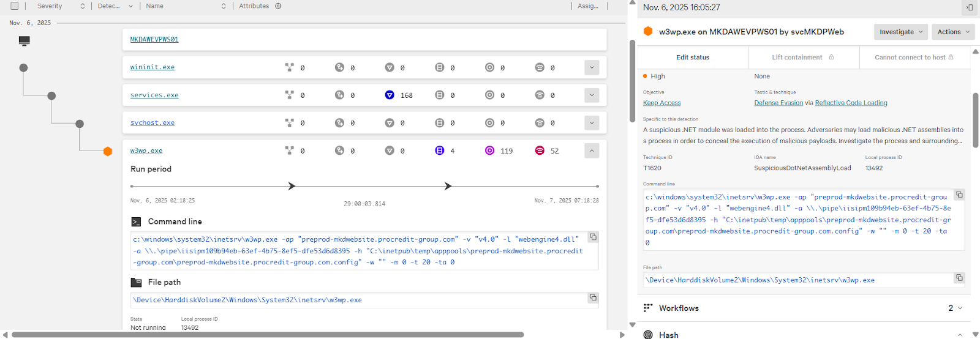
Task: Open the MKDAWEVPWS01 host link
Action: (x=154, y=39)
